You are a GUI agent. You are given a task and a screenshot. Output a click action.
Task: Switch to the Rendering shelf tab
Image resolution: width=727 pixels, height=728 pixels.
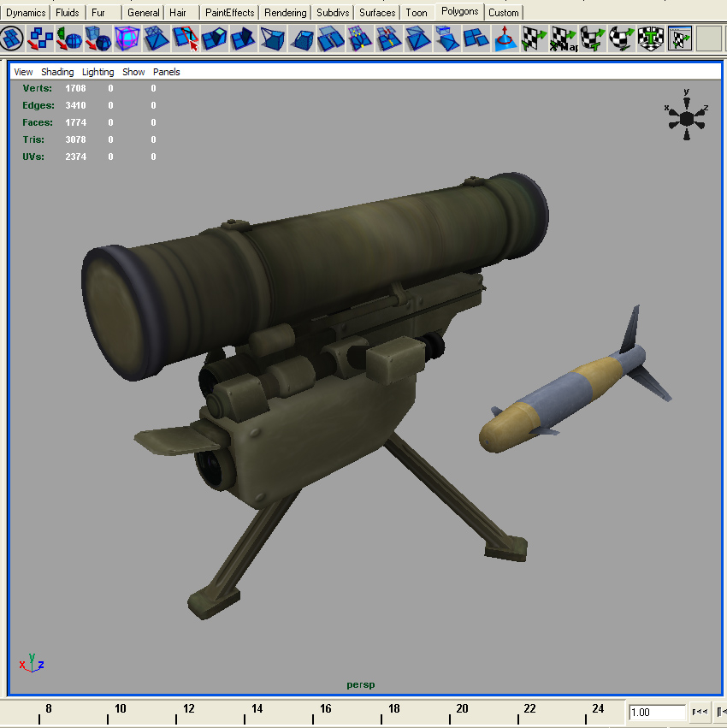click(285, 12)
